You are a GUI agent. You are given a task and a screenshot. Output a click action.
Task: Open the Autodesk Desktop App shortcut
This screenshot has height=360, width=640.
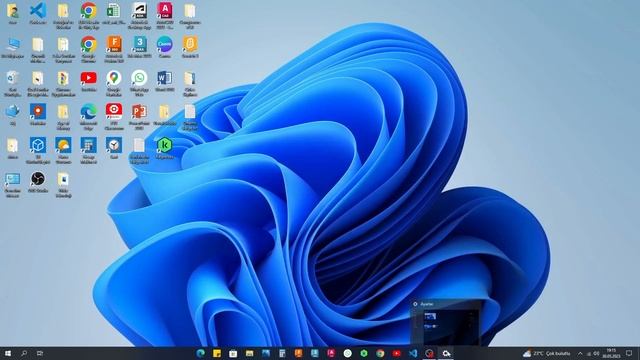[139, 16]
